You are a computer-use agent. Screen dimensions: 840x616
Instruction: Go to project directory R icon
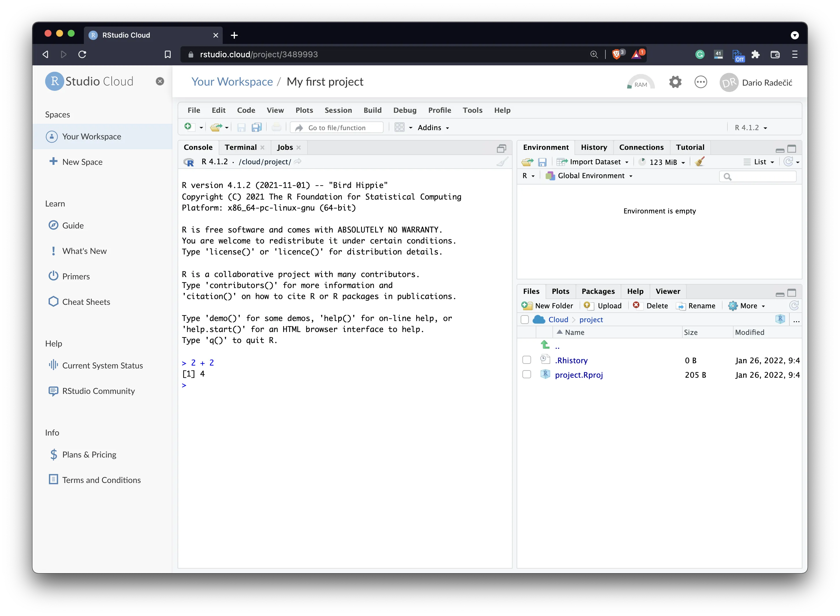pyautogui.click(x=780, y=319)
